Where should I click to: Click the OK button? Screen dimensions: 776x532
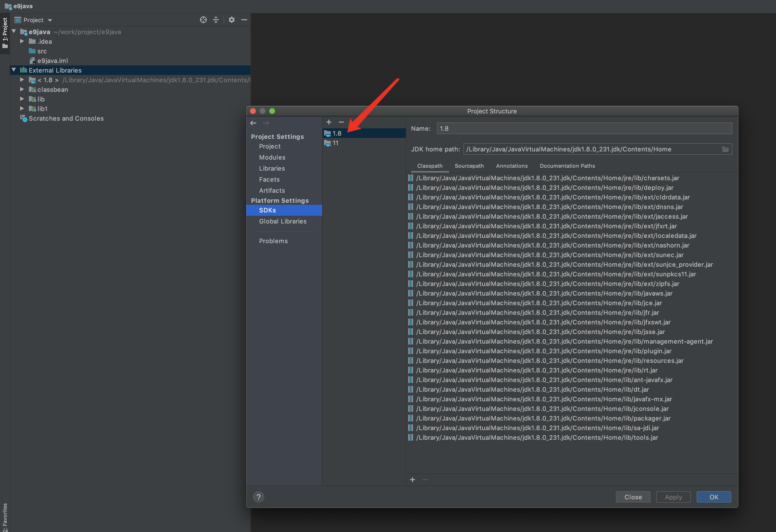click(713, 497)
